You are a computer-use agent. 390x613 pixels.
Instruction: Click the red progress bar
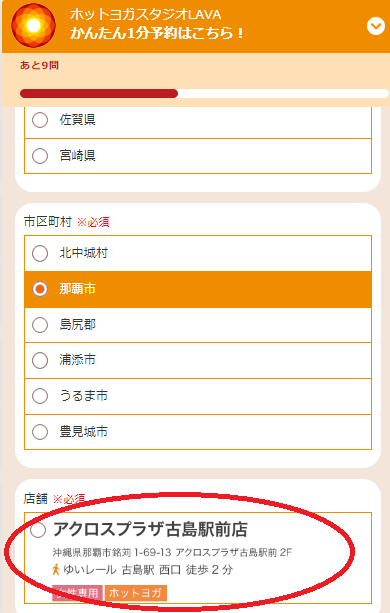point(99,93)
